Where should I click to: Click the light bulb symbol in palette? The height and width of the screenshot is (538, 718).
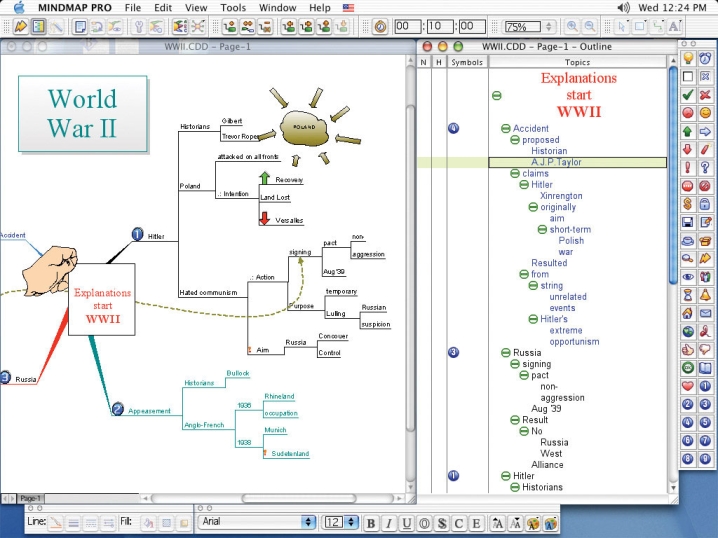(x=688, y=58)
